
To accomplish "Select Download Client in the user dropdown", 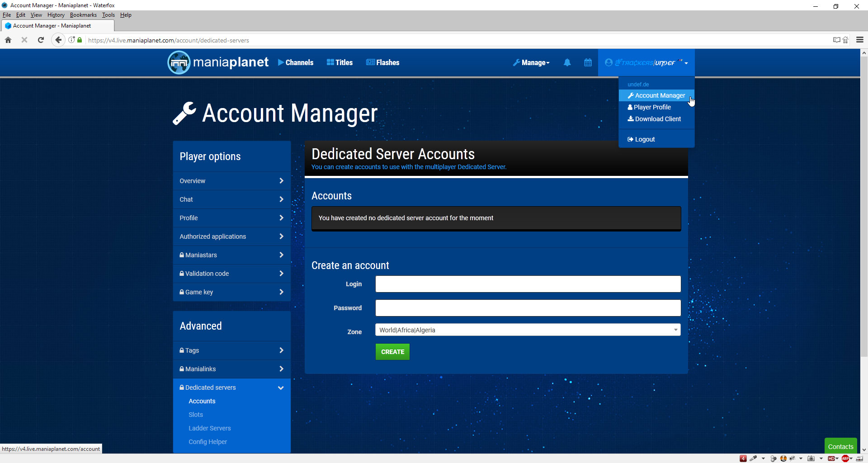I will click(x=656, y=119).
